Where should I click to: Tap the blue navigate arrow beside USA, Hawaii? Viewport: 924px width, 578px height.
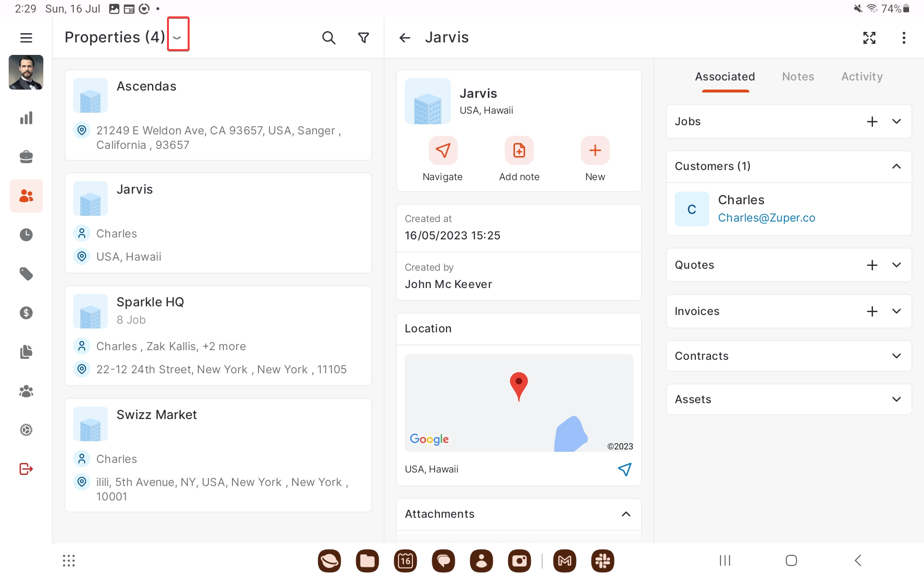[x=624, y=469]
